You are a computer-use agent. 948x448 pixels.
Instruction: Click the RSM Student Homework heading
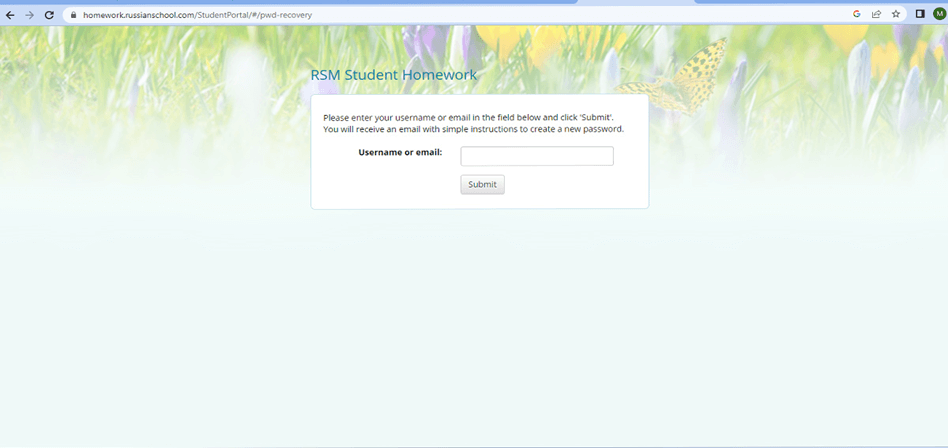(394, 75)
